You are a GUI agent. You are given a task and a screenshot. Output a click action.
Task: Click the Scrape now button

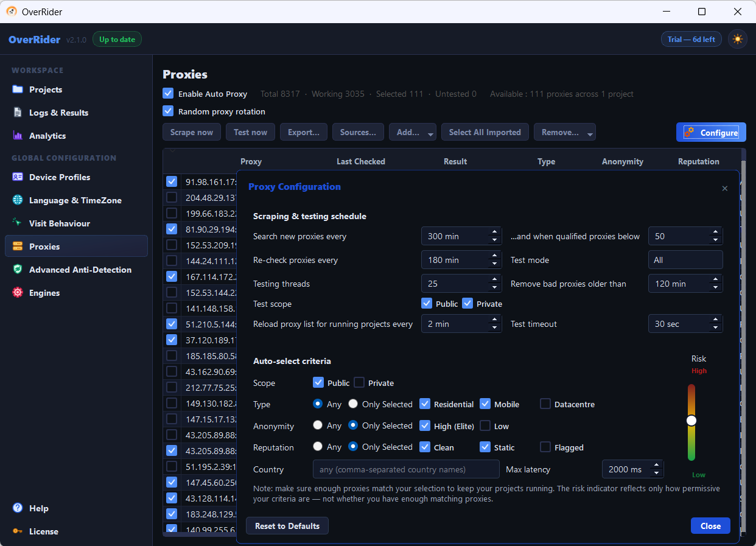point(192,132)
